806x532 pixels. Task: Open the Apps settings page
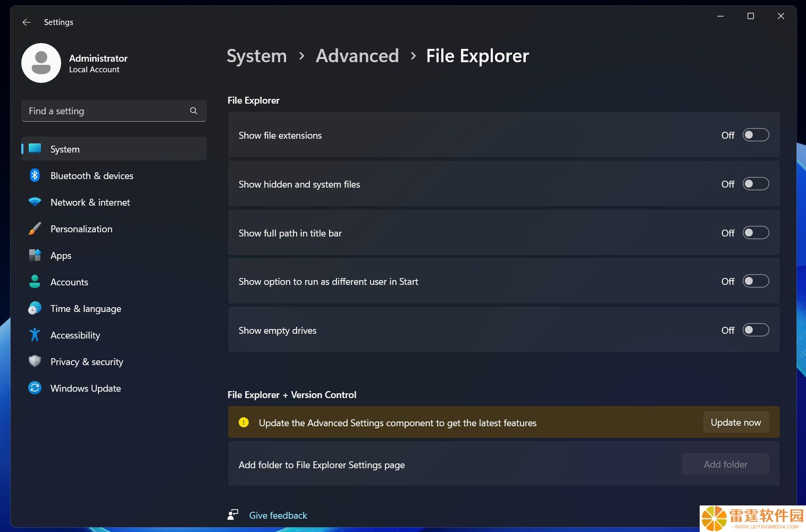pos(114,255)
